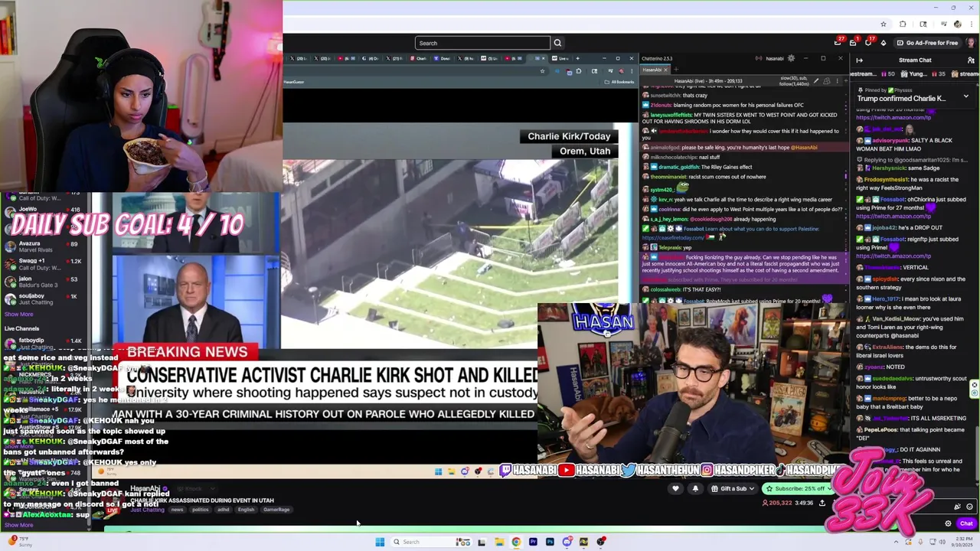Open the Twitch user avatar menu
Screen dimensions: 980x551
[x=972, y=42]
